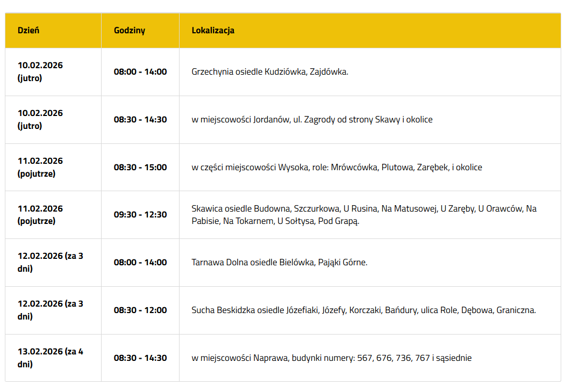Click the Naprawa budynki numery location entry
Viewport: 565px width, 392px height.
pos(332,358)
